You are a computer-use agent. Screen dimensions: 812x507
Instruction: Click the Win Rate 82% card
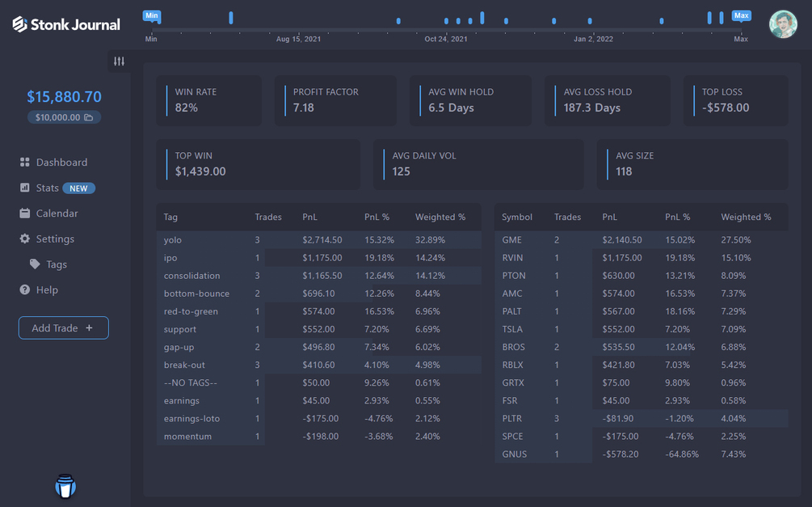coord(208,100)
